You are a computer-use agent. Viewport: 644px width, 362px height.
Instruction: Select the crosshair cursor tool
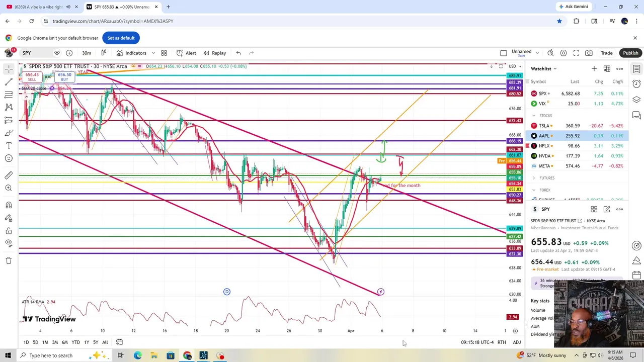(9, 68)
